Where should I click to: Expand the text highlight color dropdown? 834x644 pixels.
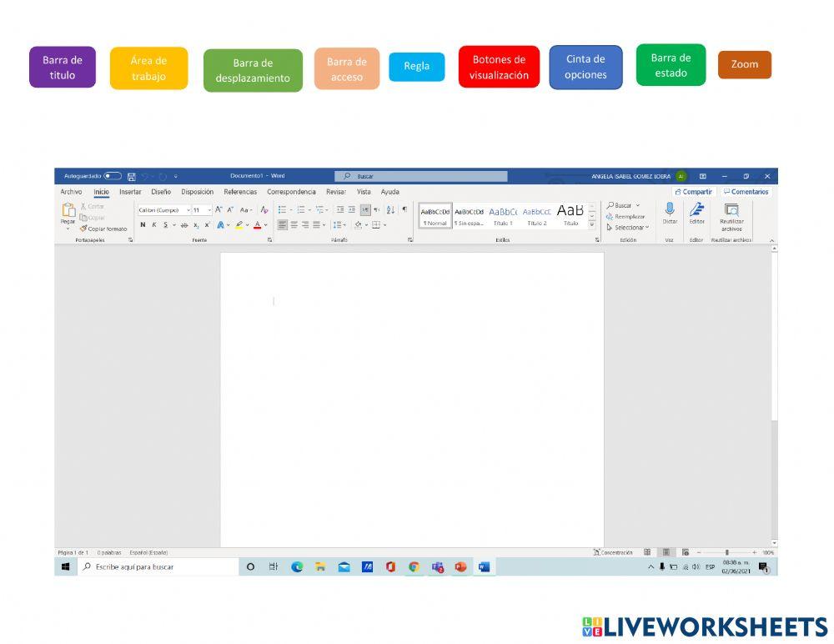(247, 224)
